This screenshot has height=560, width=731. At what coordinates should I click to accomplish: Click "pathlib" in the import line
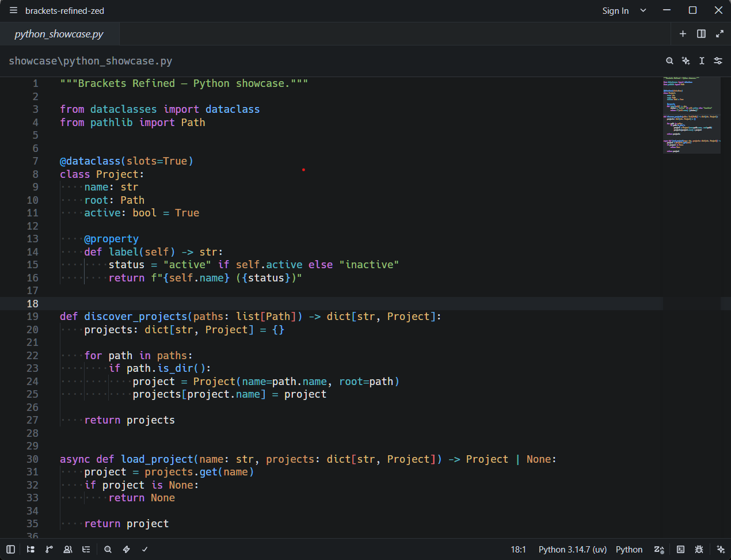click(x=111, y=122)
